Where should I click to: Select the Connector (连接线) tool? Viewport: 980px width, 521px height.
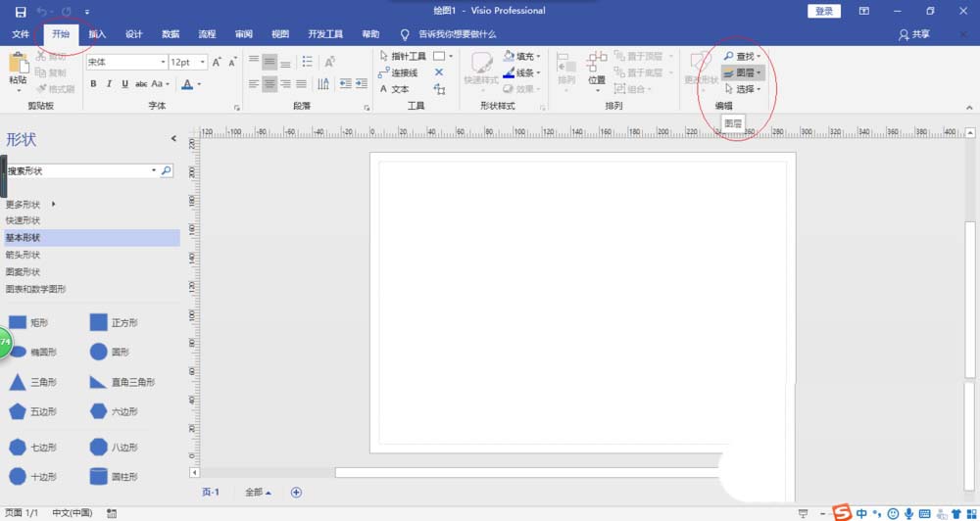pos(398,73)
